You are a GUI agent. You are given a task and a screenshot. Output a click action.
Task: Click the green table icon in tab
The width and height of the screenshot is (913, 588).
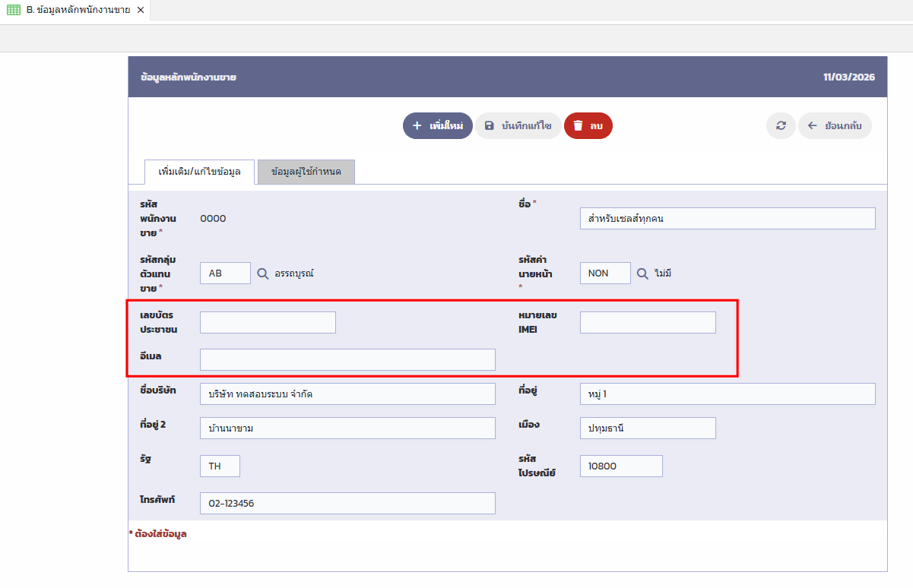click(x=14, y=10)
